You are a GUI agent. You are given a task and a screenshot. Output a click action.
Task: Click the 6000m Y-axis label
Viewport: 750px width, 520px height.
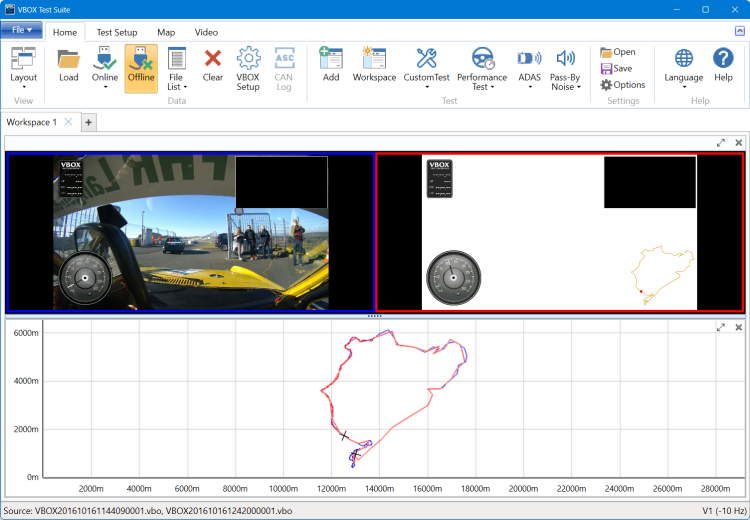(26, 332)
